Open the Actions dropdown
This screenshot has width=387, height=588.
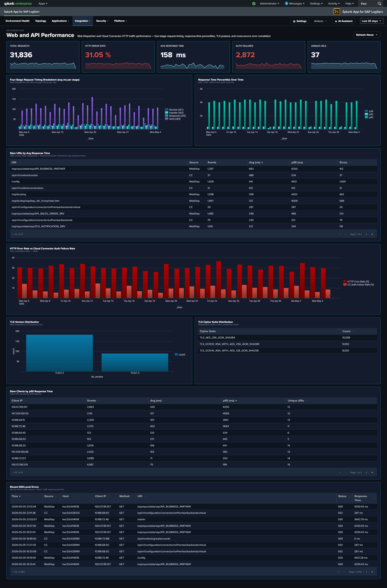tap(320, 21)
